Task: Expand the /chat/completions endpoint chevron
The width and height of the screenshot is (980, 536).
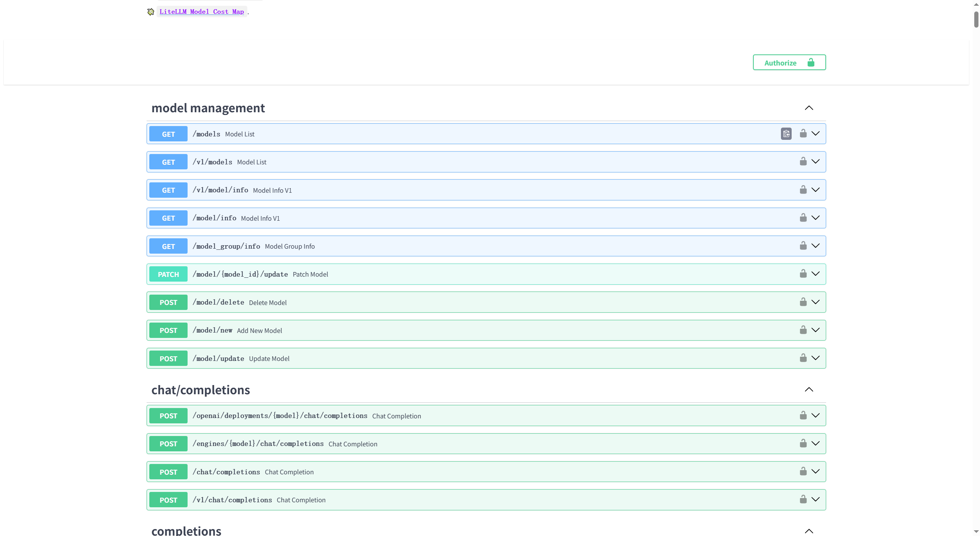Action: (815, 471)
